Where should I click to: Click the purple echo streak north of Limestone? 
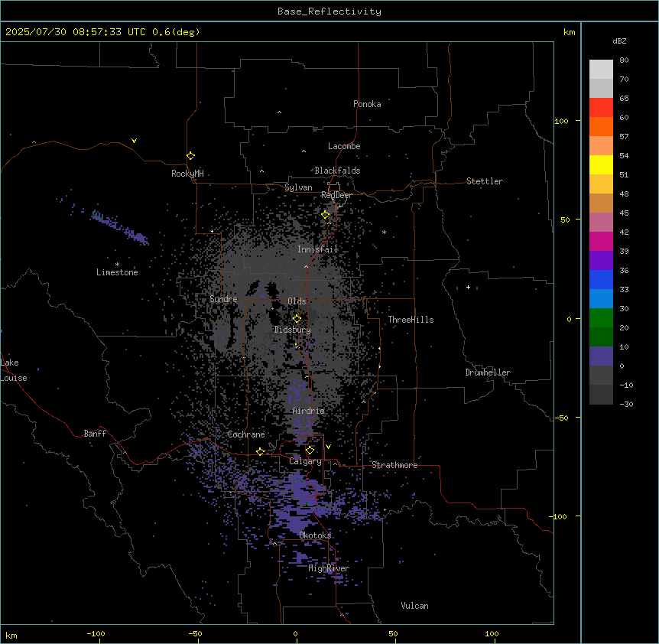point(121,227)
